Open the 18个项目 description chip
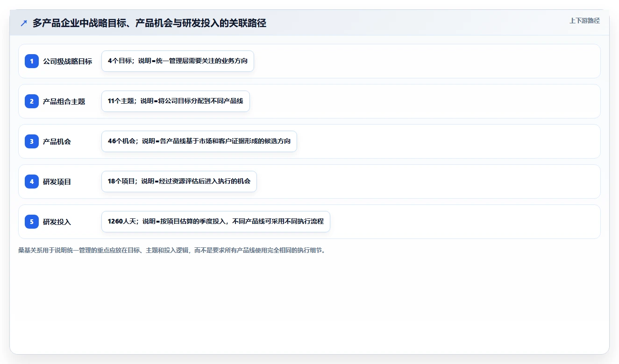 tap(179, 182)
